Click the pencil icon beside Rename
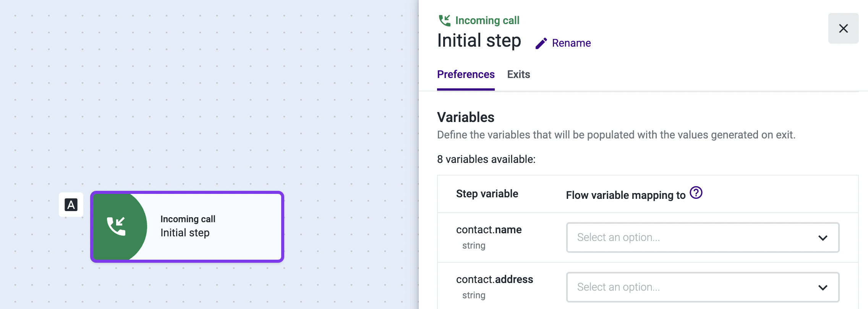 pyautogui.click(x=541, y=43)
